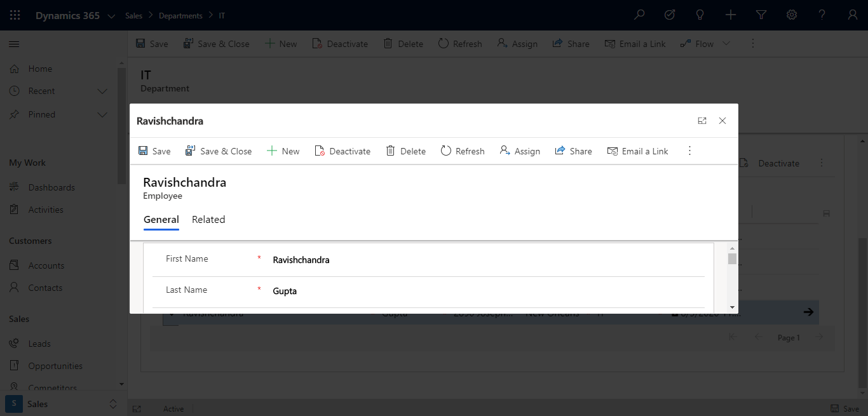Expand the Recent section in sidebar
The image size is (868, 416).
pos(102,91)
